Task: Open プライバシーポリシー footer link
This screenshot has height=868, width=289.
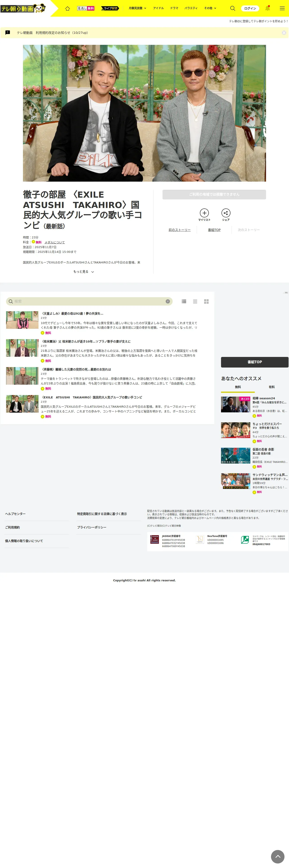Action: point(92,527)
